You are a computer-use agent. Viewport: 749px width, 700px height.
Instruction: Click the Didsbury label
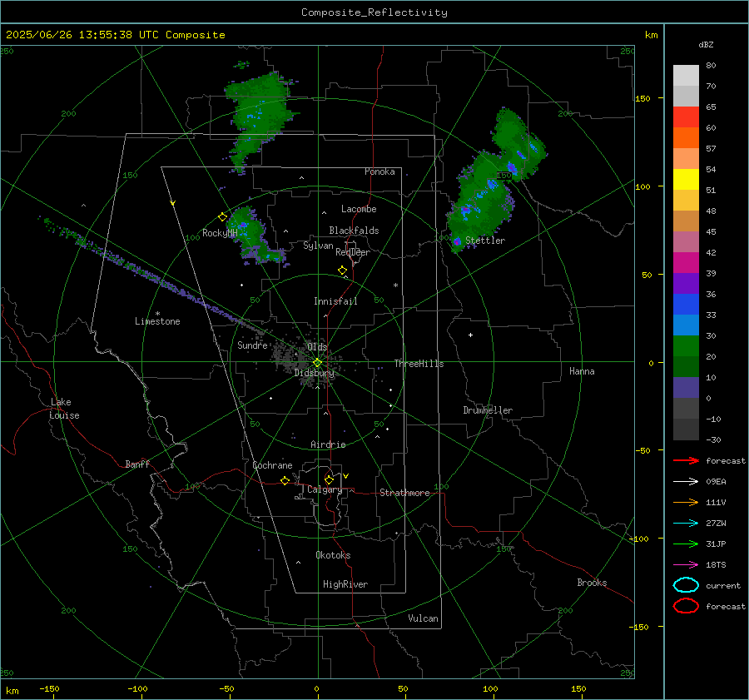point(315,373)
